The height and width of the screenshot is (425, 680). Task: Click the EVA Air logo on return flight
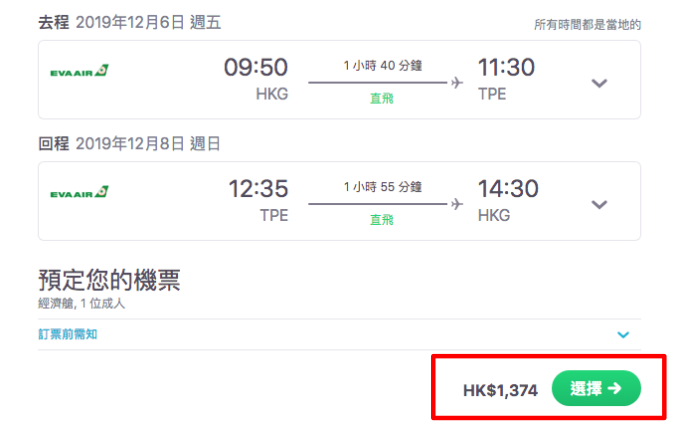pyautogui.click(x=79, y=192)
